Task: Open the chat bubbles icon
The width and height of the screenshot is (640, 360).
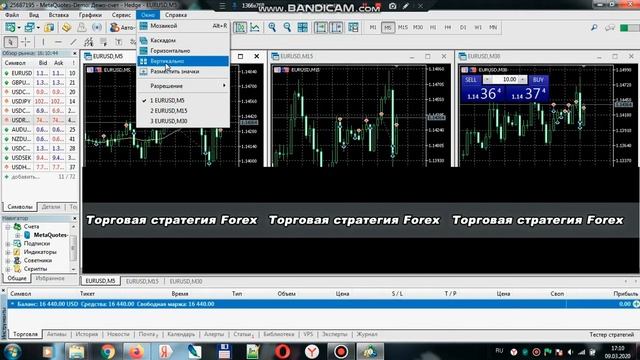Action: [x=610, y=27]
